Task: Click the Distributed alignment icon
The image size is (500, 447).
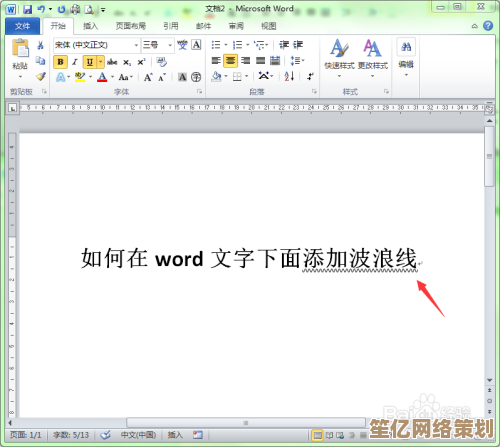Action: point(275,61)
